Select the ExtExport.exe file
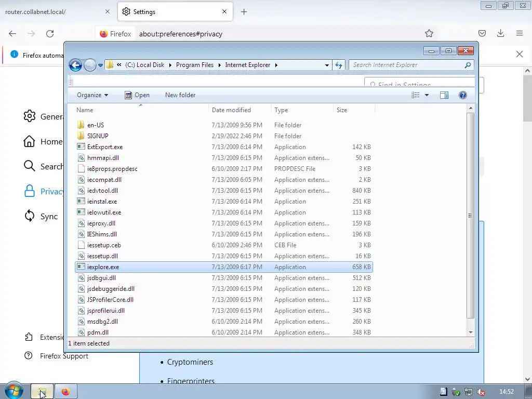The height and width of the screenshot is (399, 532). [x=224, y=147]
